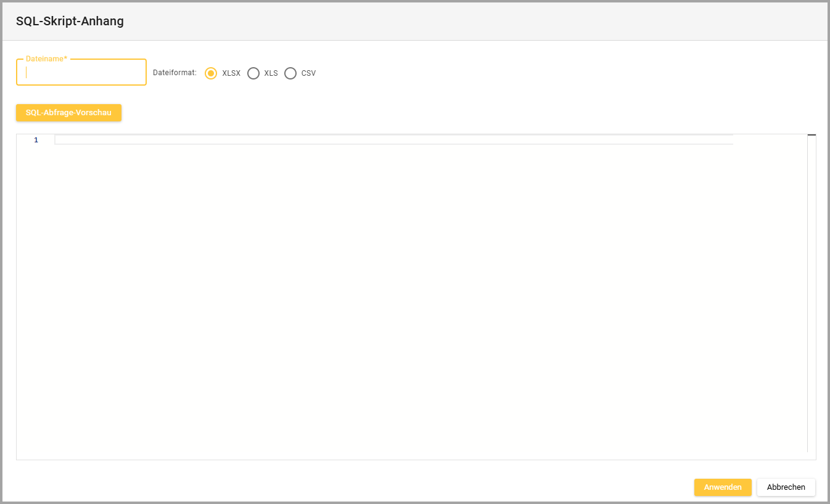
Task: Click the dark marker atop the editor scrollbar
Action: click(812, 135)
